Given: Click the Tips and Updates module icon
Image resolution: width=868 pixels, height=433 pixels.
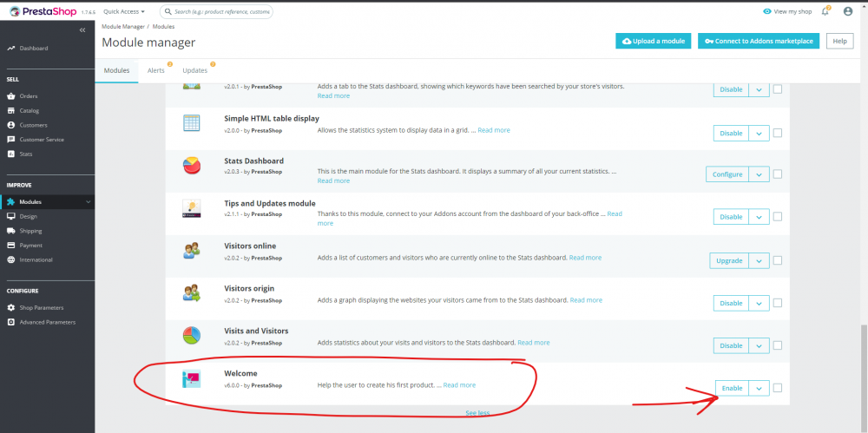Looking at the screenshot, I should tap(192, 208).
